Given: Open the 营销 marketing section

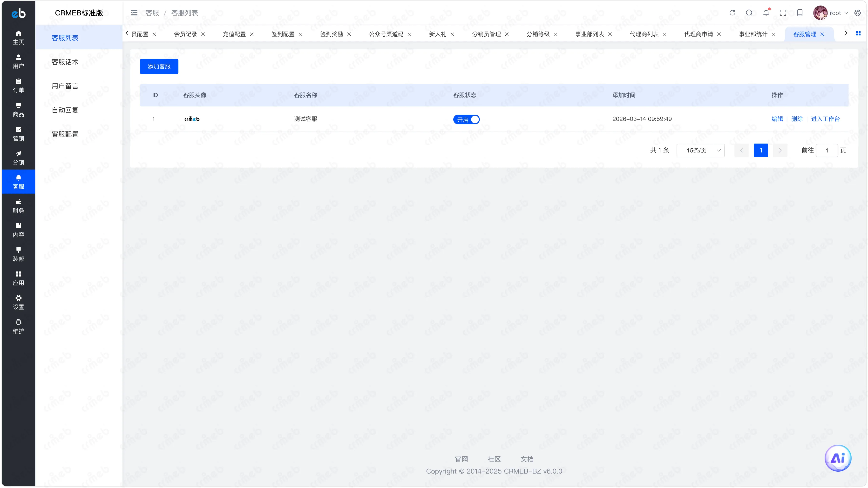Looking at the screenshot, I should (19, 134).
